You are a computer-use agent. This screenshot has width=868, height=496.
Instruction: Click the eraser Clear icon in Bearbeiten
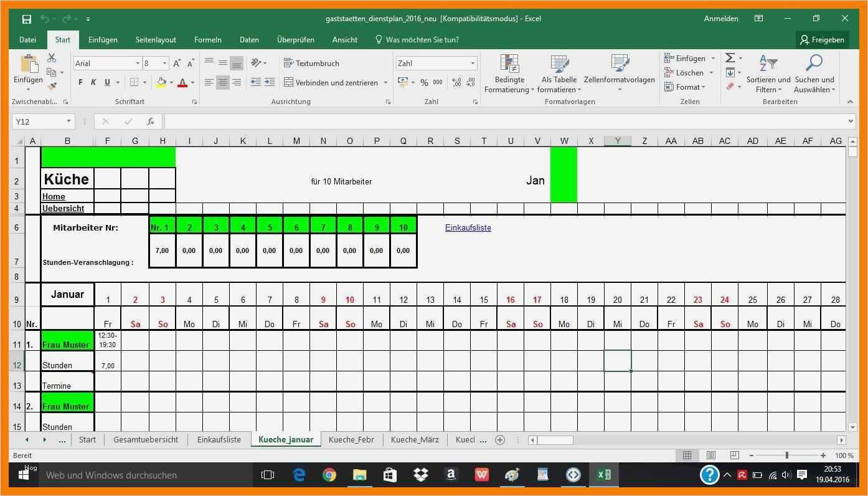730,87
